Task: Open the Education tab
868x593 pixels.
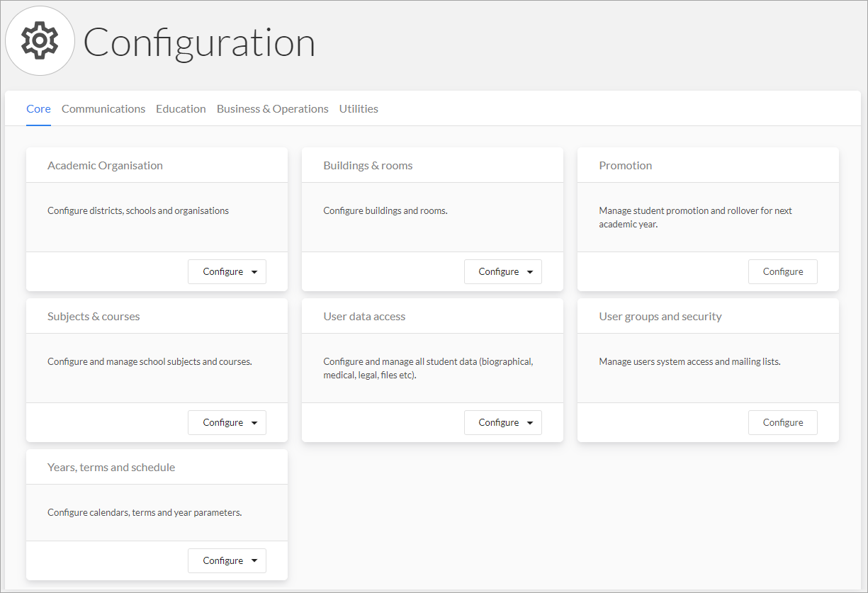Action: (x=181, y=108)
